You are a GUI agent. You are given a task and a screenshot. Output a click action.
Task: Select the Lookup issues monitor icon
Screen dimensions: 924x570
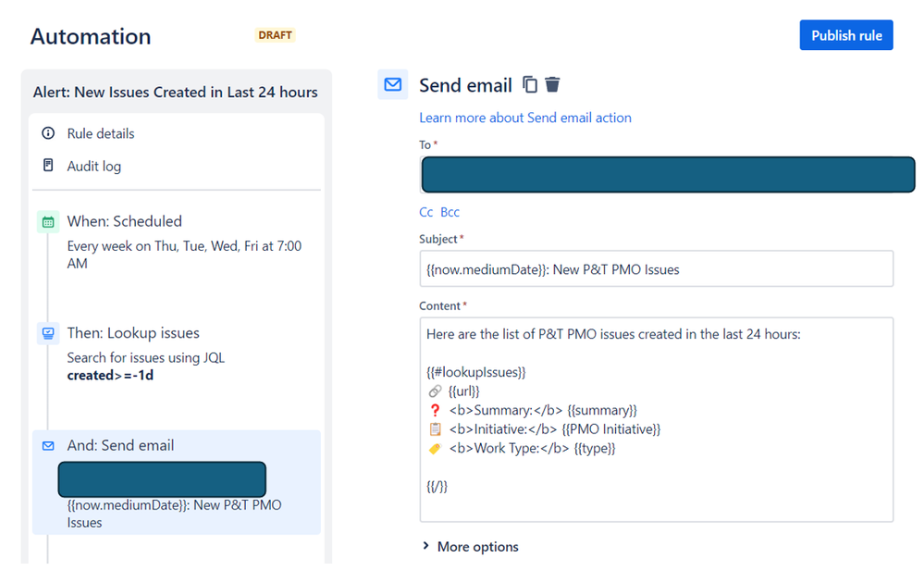(x=48, y=334)
